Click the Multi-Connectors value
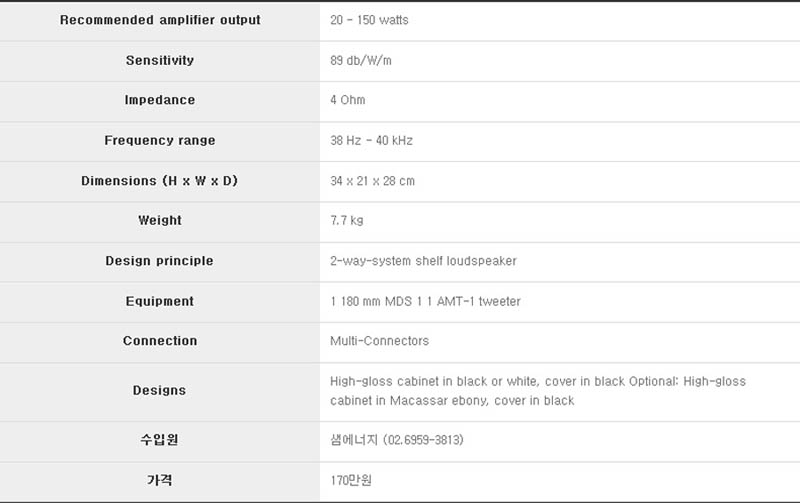The height and width of the screenshot is (503, 800). (380, 341)
